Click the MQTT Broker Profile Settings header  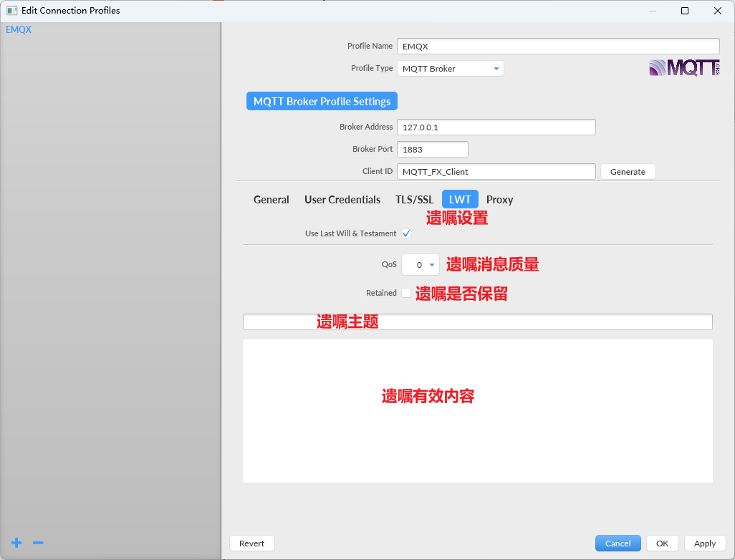322,101
